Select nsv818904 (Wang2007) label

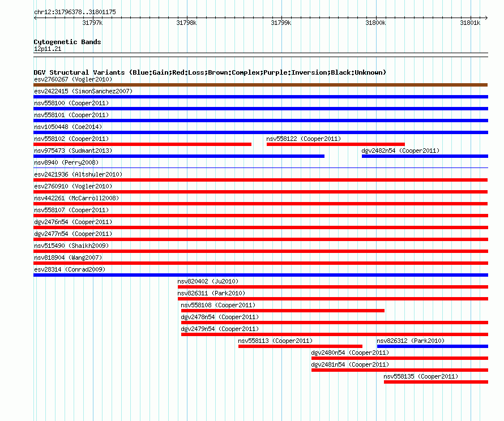pyautogui.click(x=68, y=257)
